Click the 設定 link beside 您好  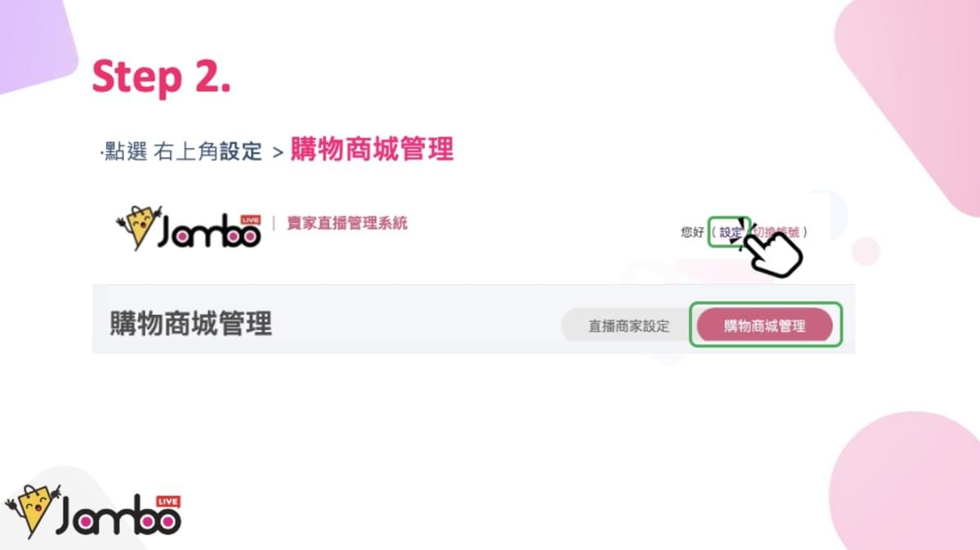pyautogui.click(x=729, y=232)
